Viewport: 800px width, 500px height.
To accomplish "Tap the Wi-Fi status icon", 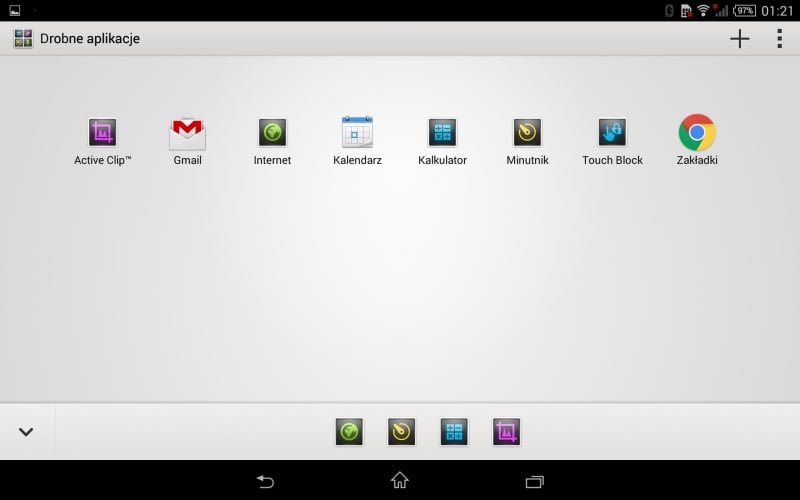I will click(x=703, y=10).
